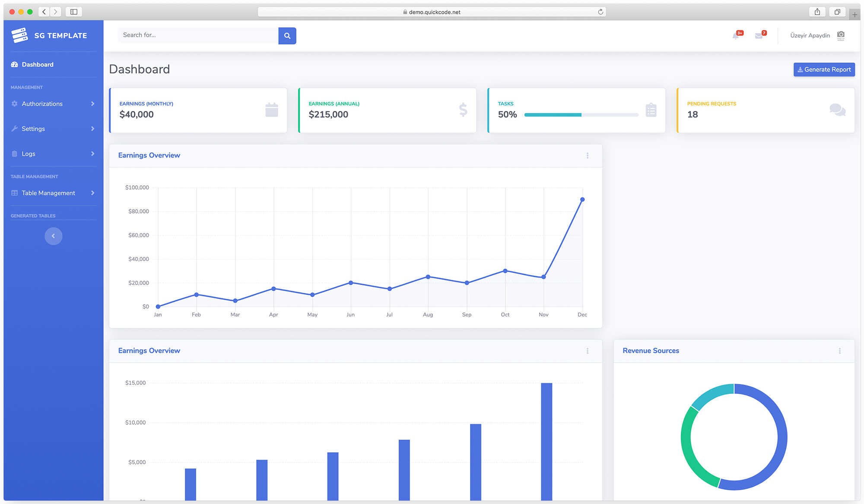Open the messages envelope icon
The height and width of the screenshot is (504, 864).
click(x=759, y=36)
